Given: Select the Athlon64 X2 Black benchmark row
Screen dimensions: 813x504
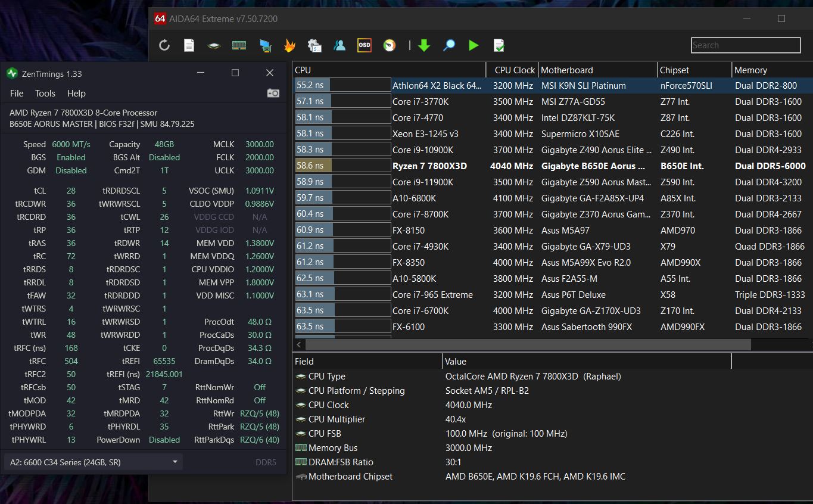Looking at the screenshot, I should point(553,85).
